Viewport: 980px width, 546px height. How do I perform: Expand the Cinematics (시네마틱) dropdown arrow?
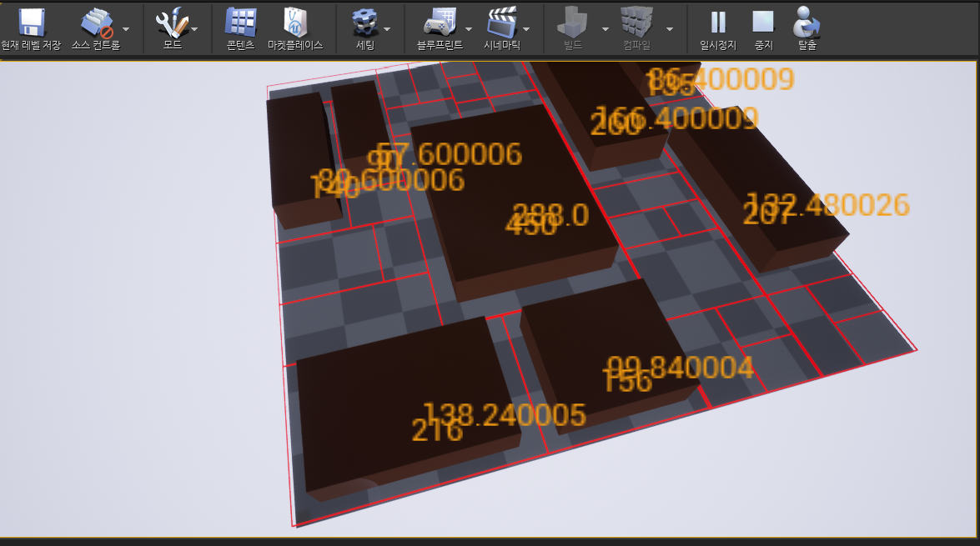(x=526, y=29)
